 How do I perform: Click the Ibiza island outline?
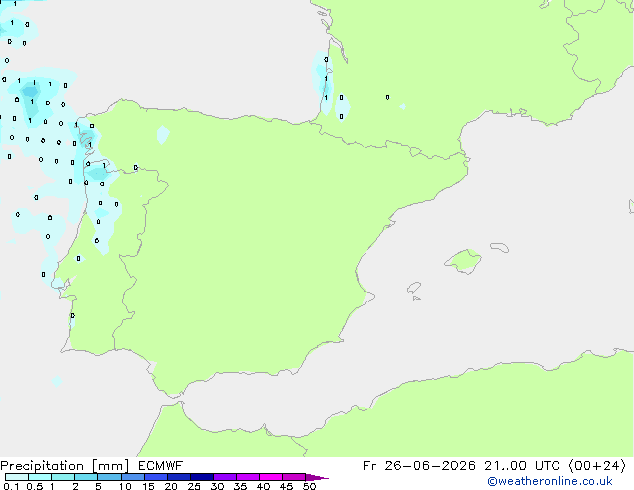coord(414,288)
